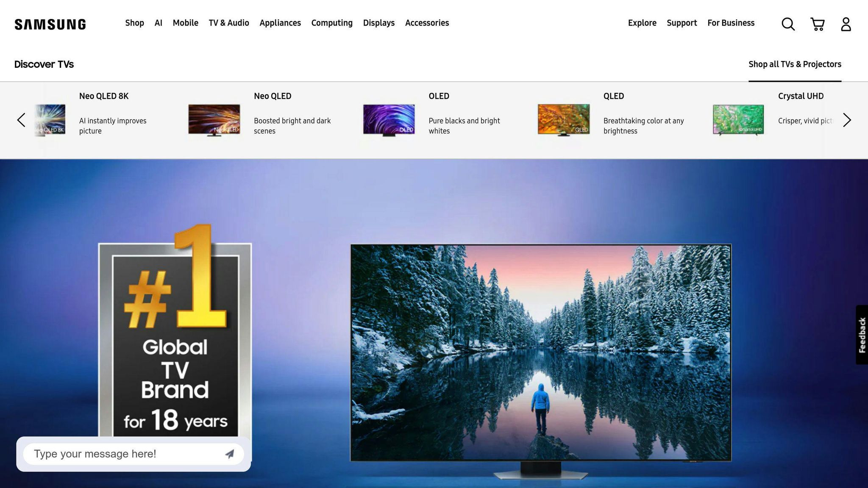Click 'Pure blacks and bright whites' description
The height and width of the screenshot is (488, 868).
pos(464,126)
